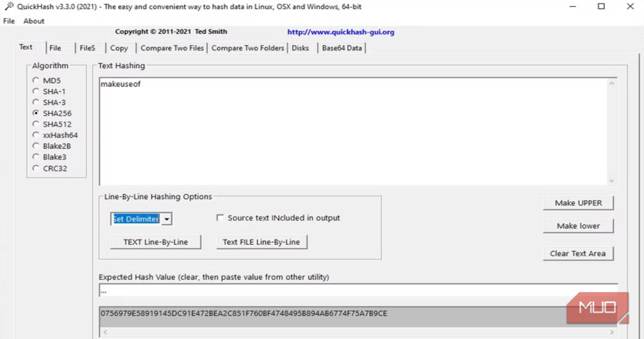This screenshot has height=339, width=644.
Task: Click the Expected Hash Value input field
Action: pyautogui.click(x=358, y=291)
